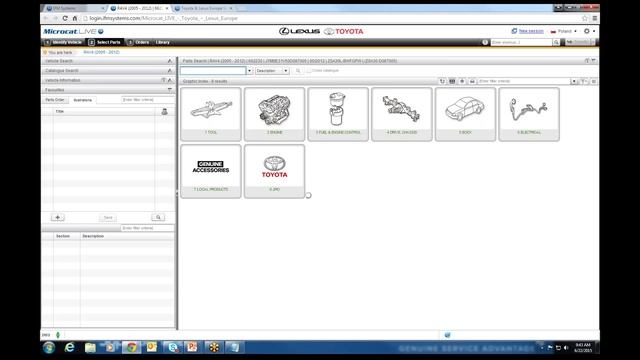
Task: Click the Identify Vehicle step tab
Action: pyautogui.click(x=63, y=42)
